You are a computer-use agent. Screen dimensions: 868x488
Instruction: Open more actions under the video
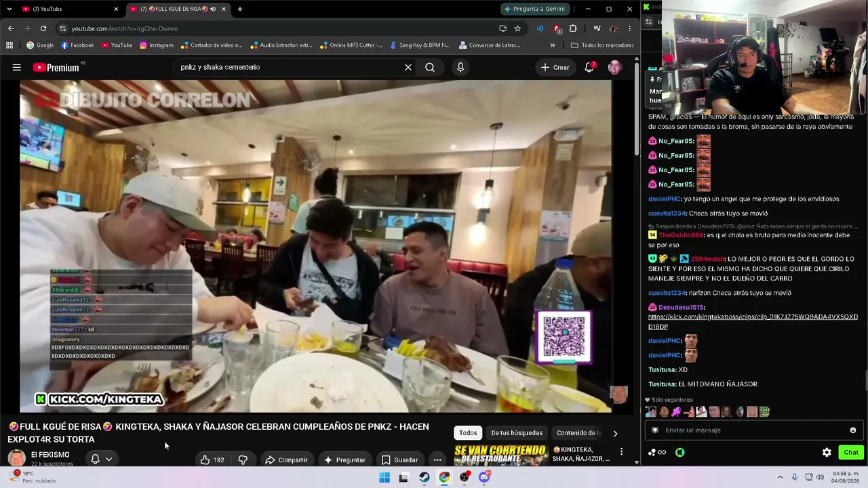pos(437,460)
